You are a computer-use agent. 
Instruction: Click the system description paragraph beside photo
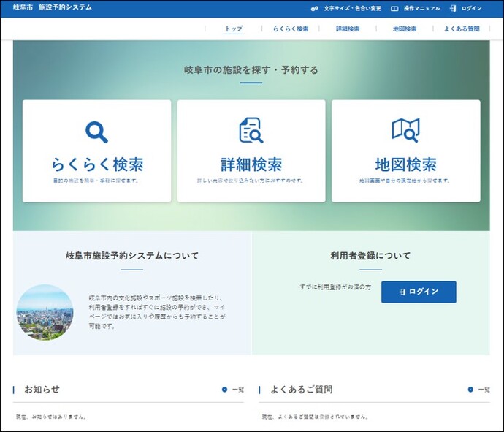[x=158, y=312]
